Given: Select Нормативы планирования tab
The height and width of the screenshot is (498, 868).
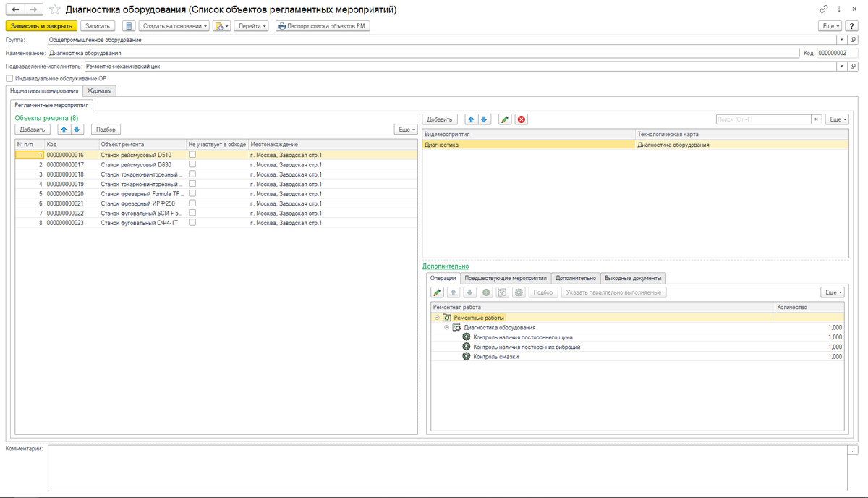Looking at the screenshot, I should pyautogui.click(x=43, y=91).
